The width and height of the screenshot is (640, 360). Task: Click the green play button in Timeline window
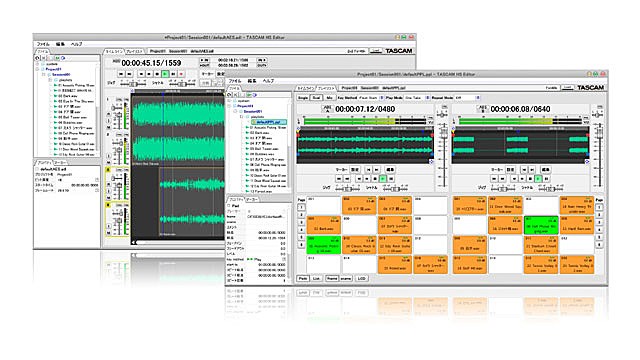click(165, 74)
